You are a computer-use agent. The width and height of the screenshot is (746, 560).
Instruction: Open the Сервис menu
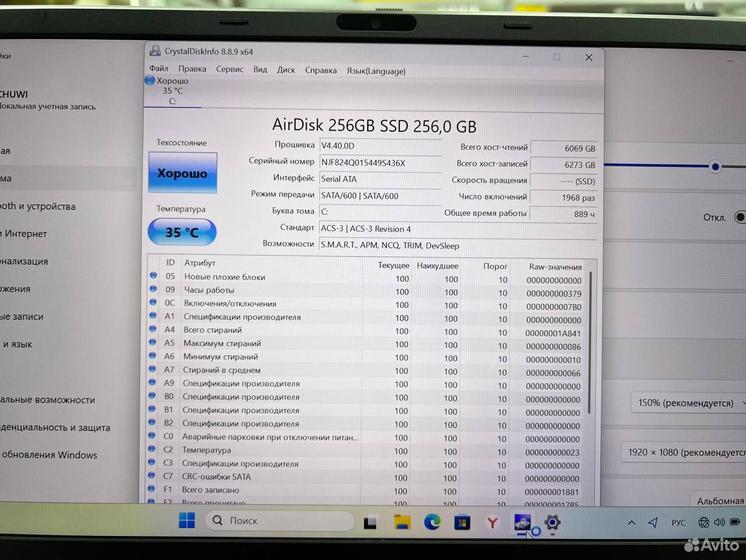230,69
